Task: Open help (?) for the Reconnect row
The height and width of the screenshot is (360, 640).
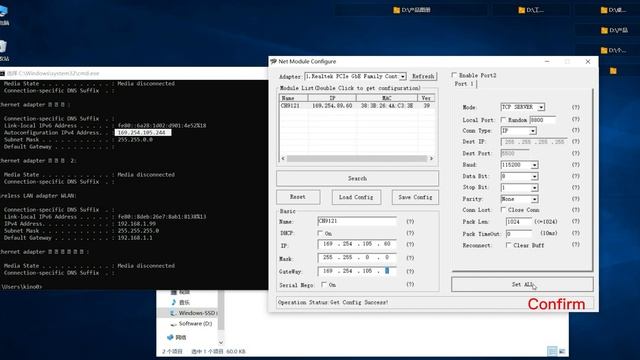Action: coord(576,244)
